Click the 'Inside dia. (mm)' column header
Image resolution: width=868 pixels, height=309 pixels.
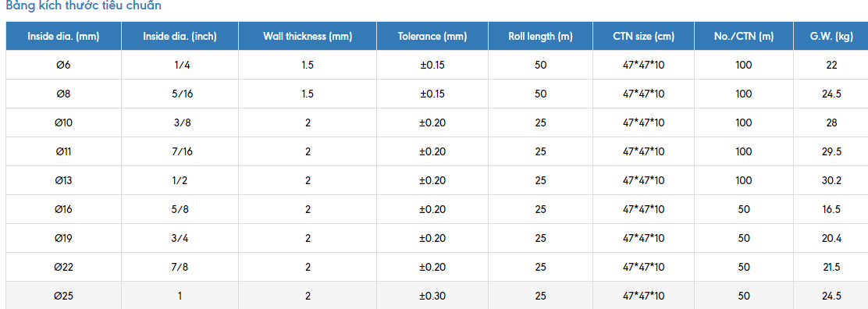(64, 37)
